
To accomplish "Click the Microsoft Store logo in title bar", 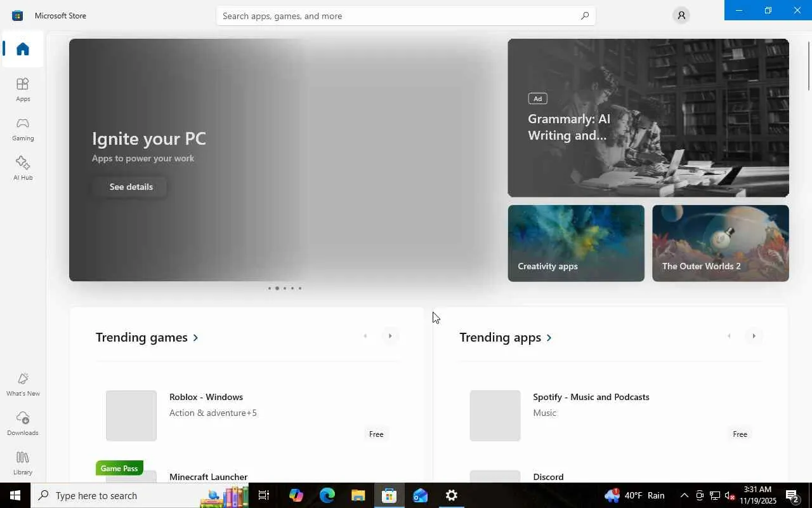I will click(18, 15).
